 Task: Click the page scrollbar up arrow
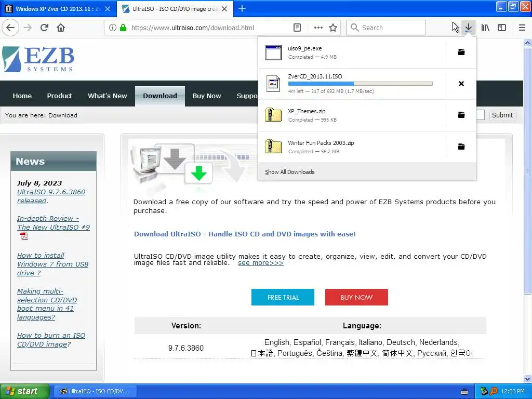click(527, 43)
